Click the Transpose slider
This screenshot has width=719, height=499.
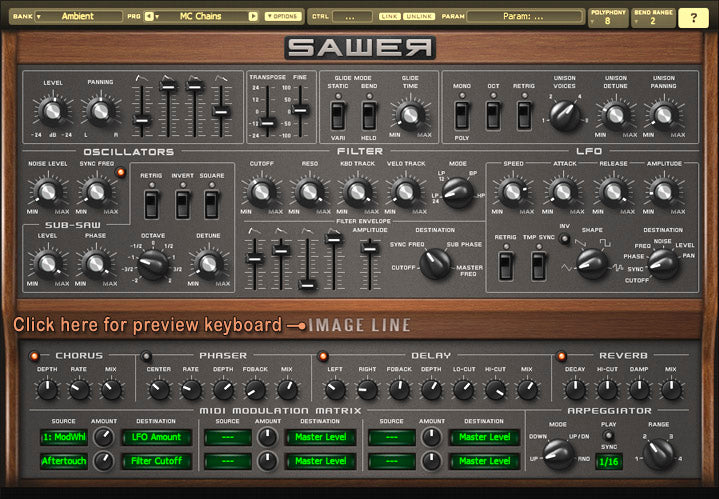point(267,122)
